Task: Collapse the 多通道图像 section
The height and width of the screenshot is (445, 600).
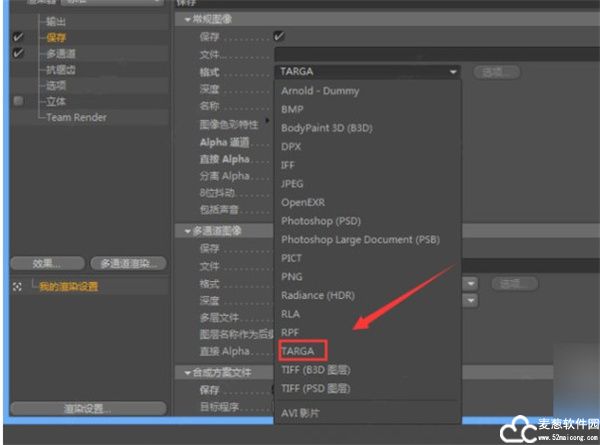Action: coord(181,231)
